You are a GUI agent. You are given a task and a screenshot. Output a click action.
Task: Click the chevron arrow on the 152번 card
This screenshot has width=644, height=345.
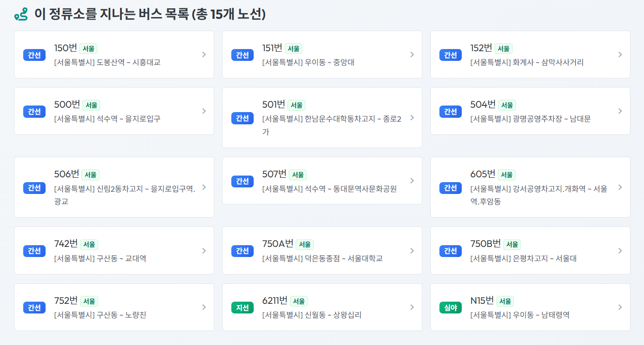[x=620, y=55]
